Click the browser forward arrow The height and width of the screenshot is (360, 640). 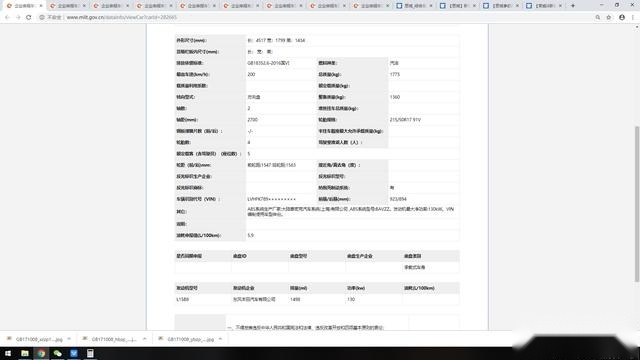click(x=18, y=17)
